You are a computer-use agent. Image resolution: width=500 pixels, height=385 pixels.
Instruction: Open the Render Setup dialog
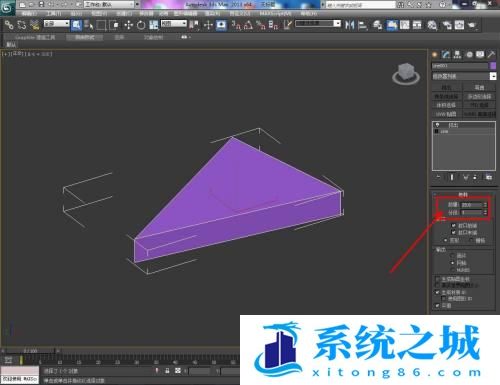[x=447, y=25]
